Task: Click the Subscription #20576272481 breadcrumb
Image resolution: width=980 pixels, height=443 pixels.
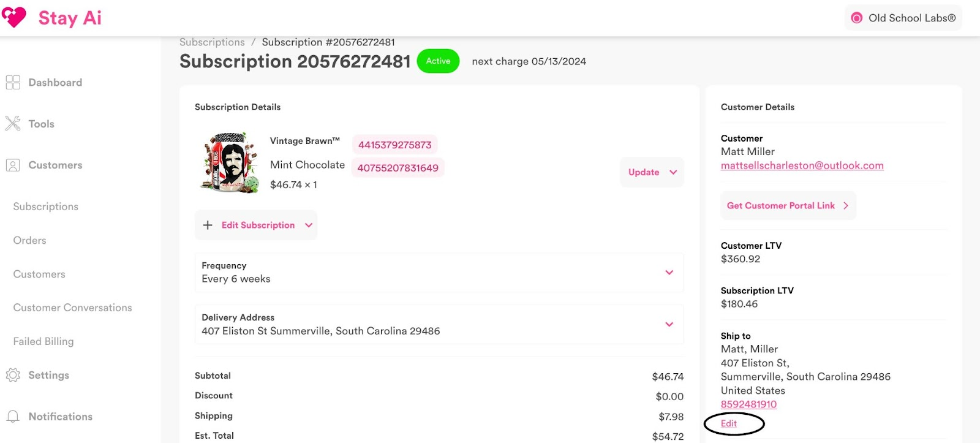Action: pyautogui.click(x=328, y=42)
